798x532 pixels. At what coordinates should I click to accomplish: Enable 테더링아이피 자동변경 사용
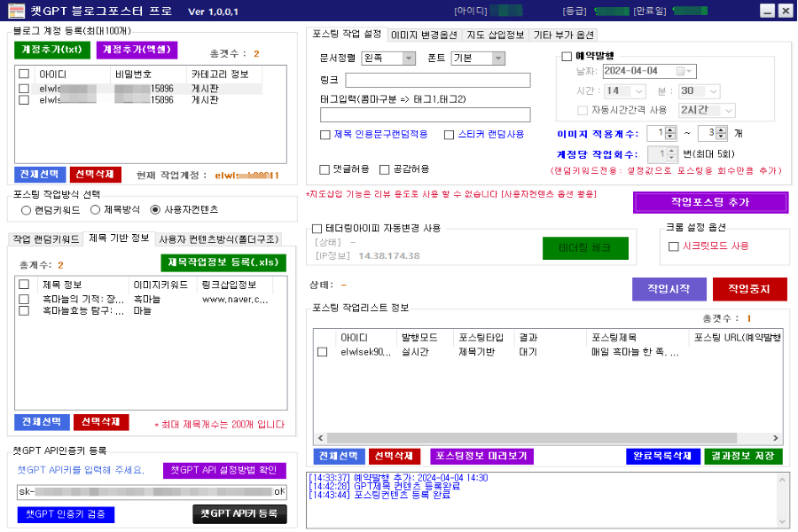(317, 228)
